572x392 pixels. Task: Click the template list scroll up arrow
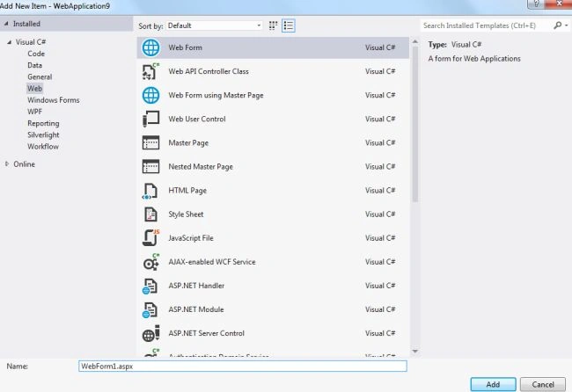pos(415,42)
